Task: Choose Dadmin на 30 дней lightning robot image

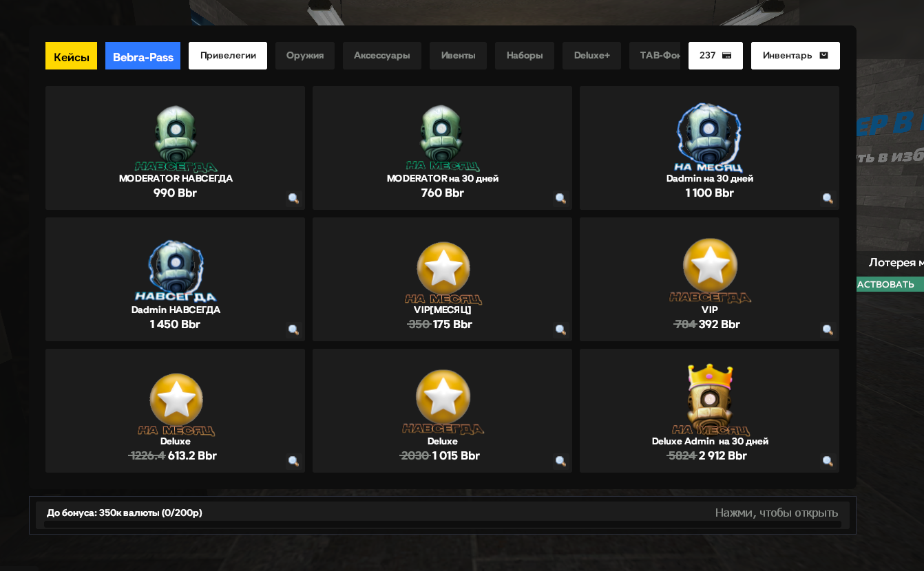Action: [x=709, y=138]
